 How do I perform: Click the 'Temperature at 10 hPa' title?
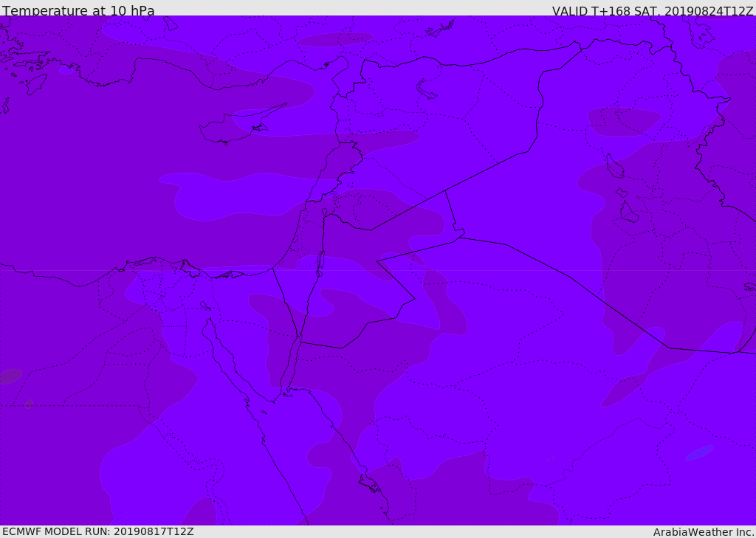(78, 10)
